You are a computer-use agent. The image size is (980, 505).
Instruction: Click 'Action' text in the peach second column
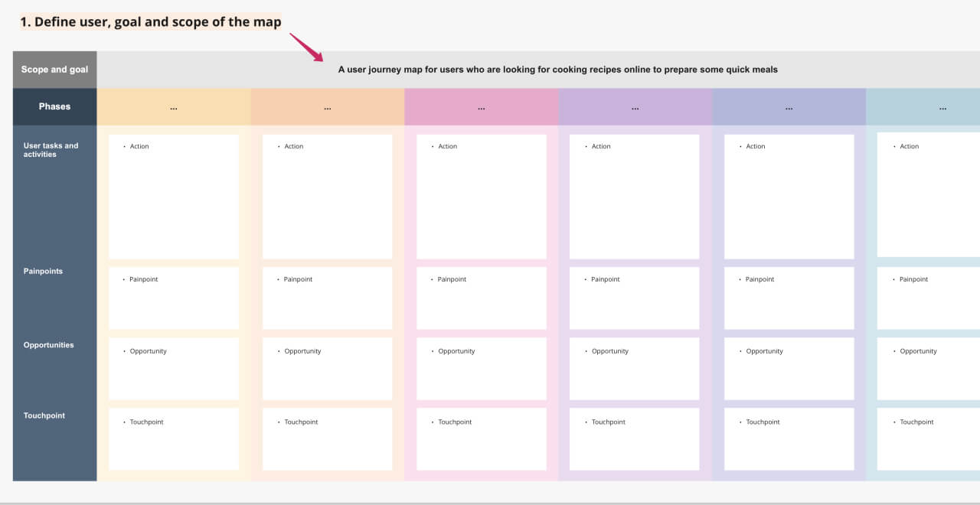click(x=294, y=146)
